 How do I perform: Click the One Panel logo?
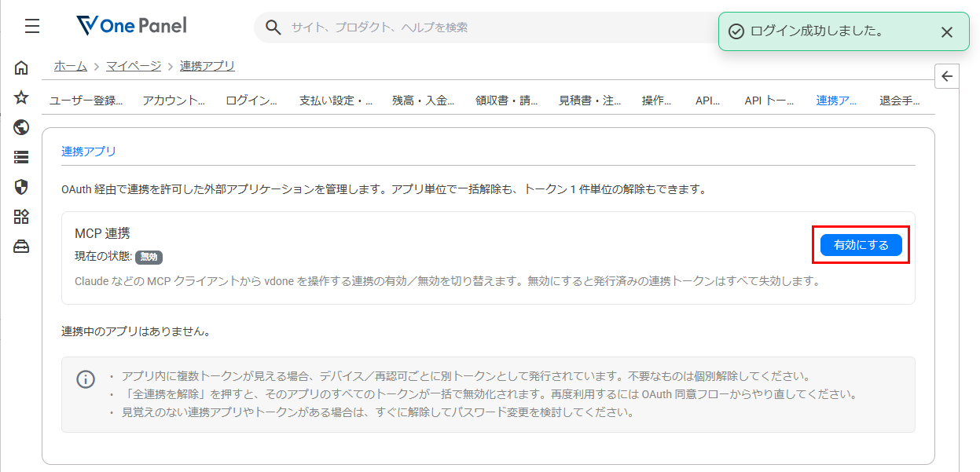(131, 26)
